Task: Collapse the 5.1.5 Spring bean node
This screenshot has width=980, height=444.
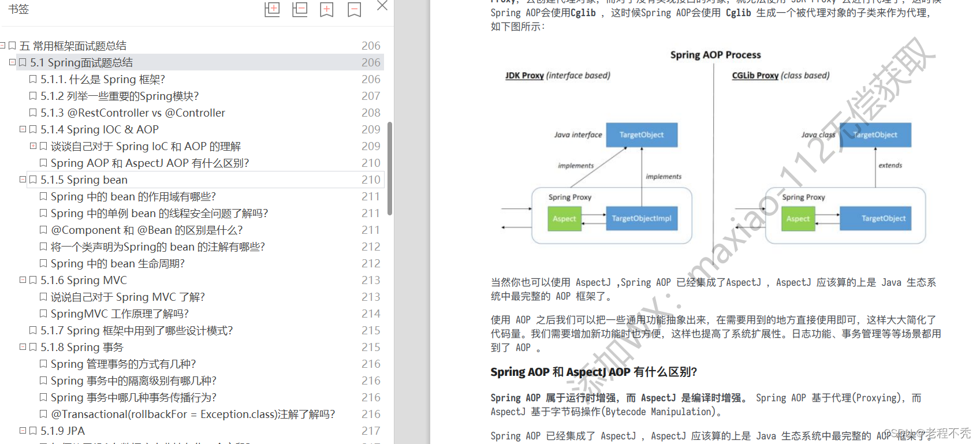Action: tap(23, 179)
